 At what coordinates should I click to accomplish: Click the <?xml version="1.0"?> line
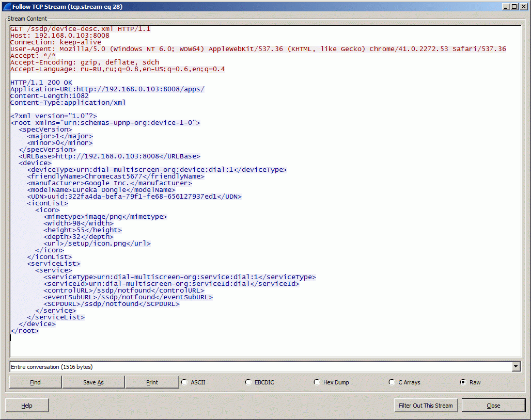tap(54, 116)
